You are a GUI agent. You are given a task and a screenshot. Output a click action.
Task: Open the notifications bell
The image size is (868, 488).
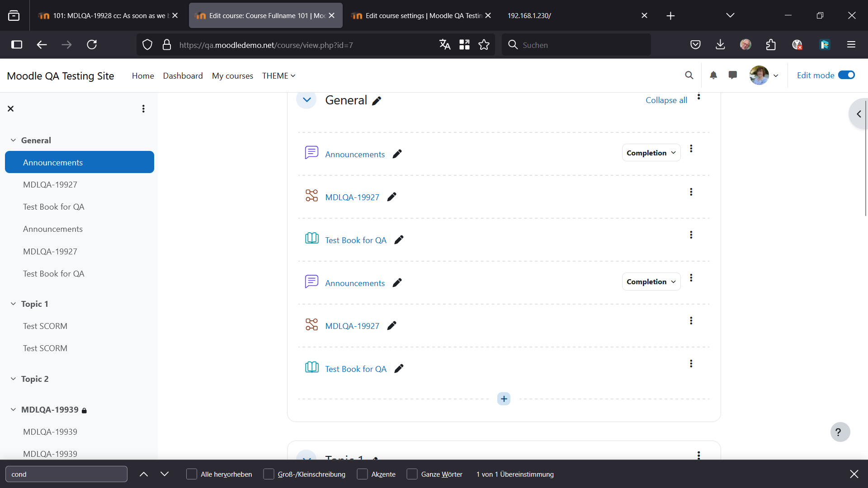tap(713, 75)
